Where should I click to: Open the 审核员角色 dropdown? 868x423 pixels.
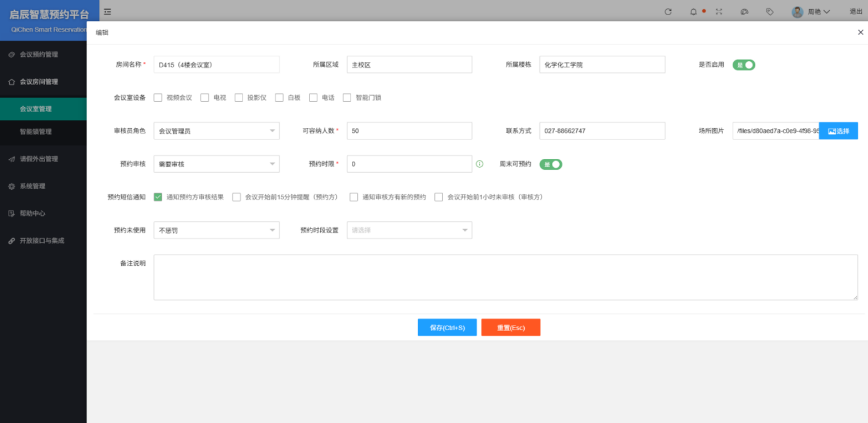(217, 131)
